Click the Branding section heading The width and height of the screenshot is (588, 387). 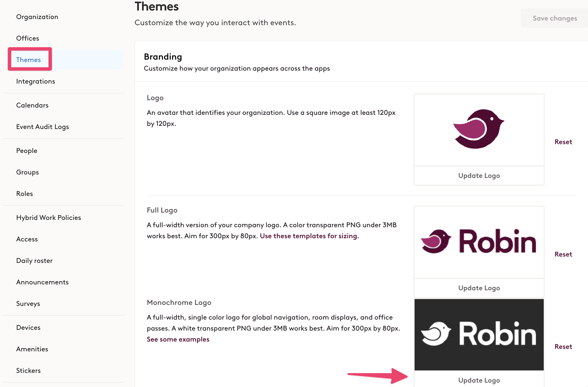[x=163, y=56]
